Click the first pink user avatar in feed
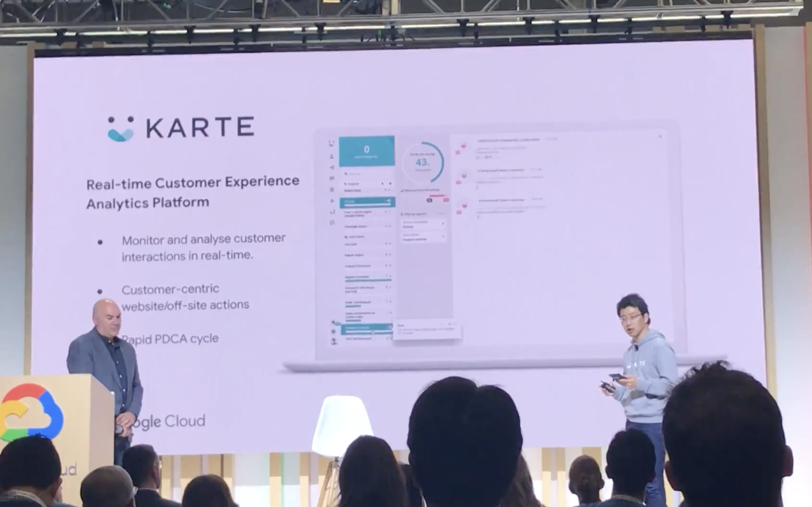The image size is (812, 507). click(x=462, y=148)
